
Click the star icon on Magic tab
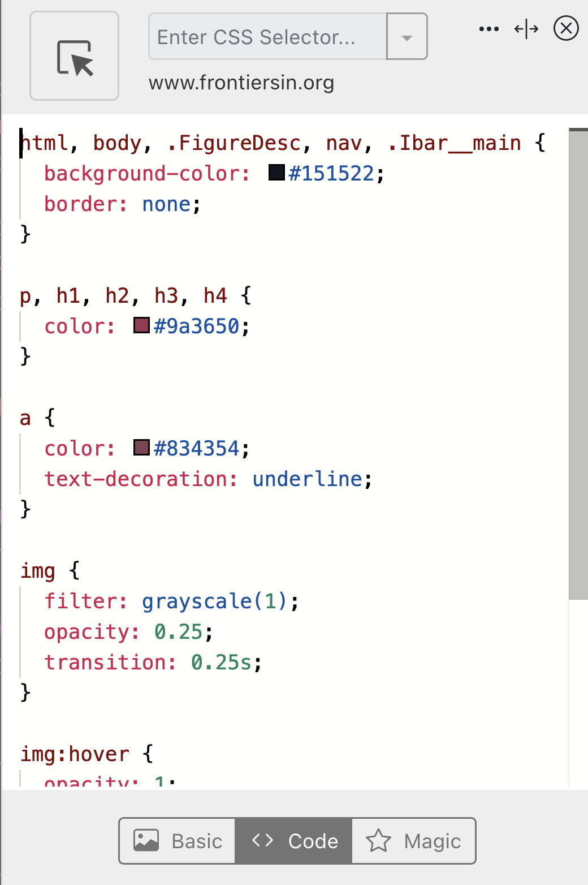[x=378, y=840]
